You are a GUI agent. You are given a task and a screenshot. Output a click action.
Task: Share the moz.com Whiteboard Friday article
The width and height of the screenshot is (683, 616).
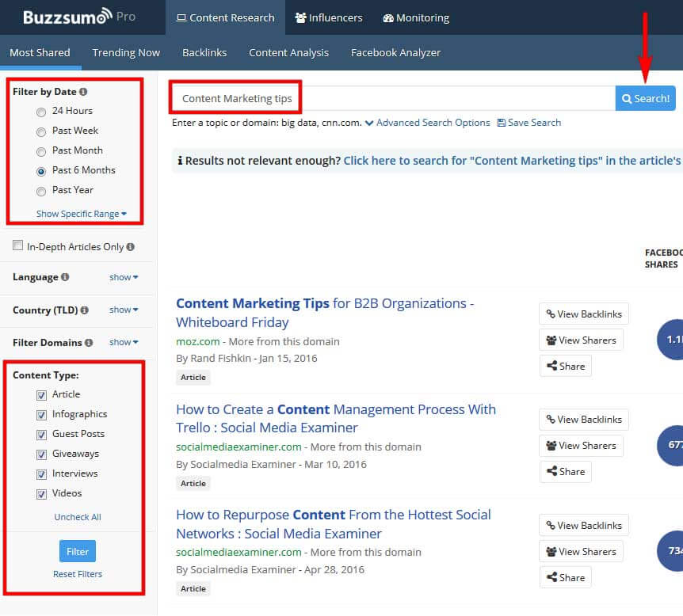pyautogui.click(x=566, y=366)
